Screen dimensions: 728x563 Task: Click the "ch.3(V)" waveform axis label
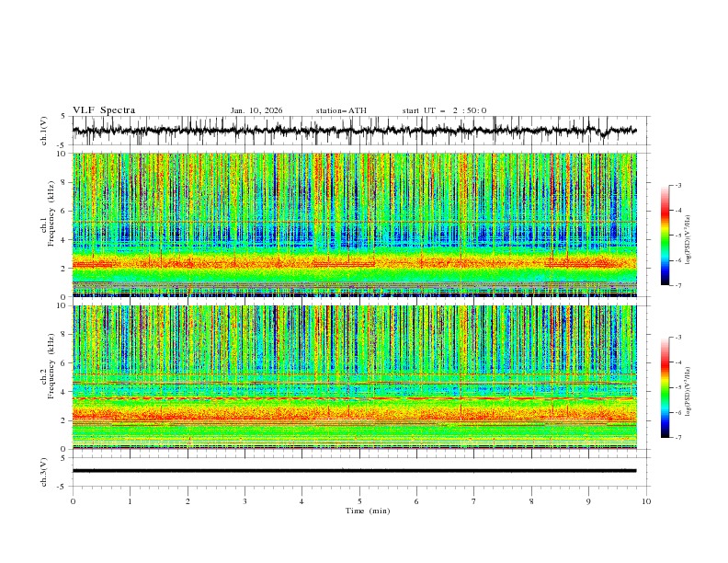pos(44,472)
